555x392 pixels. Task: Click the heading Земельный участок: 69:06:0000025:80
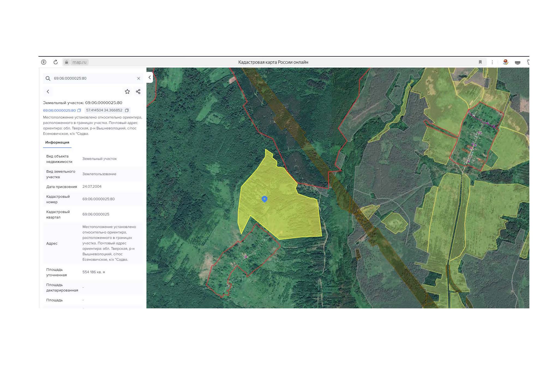[x=83, y=103]
